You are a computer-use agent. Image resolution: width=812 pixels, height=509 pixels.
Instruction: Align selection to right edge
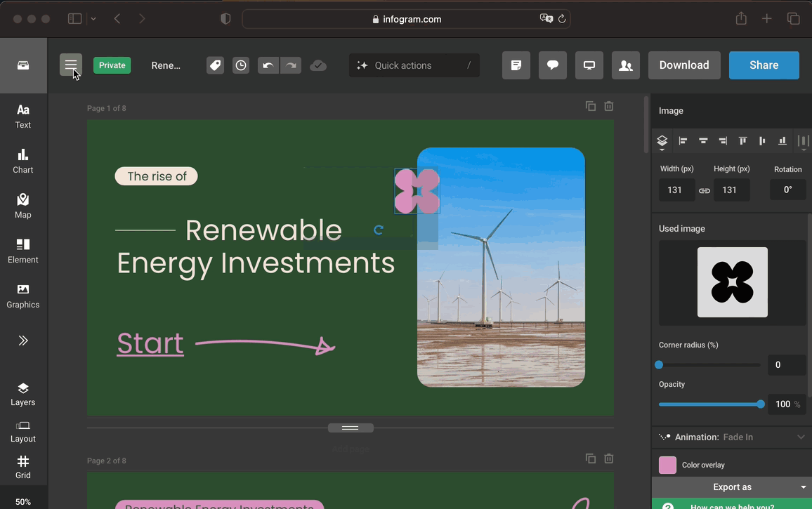(723, 141)
